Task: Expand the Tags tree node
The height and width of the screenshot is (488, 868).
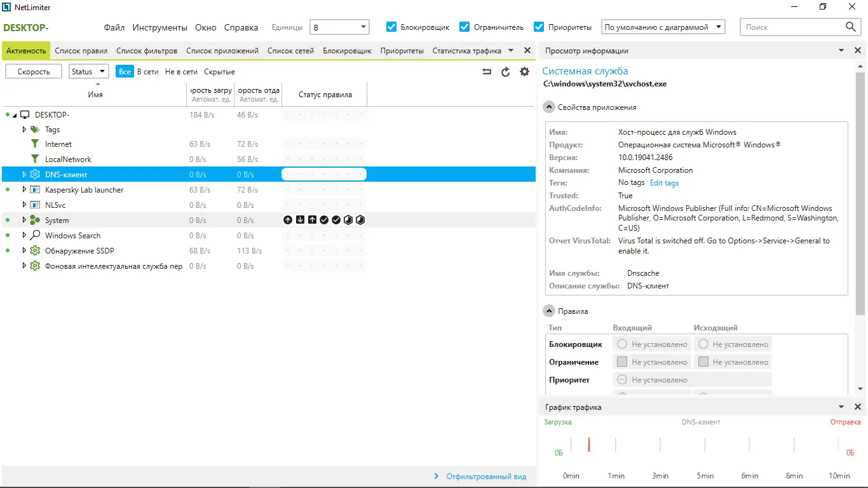Action: (24, 129)
